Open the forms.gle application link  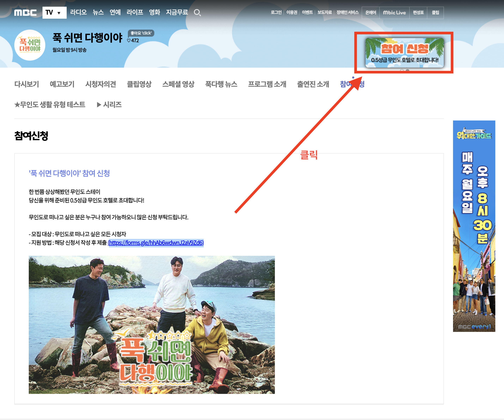156,243
